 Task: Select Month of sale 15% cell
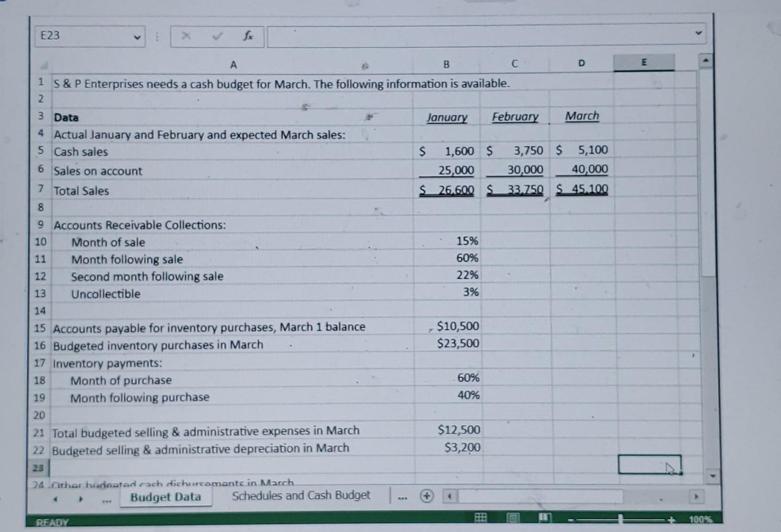(447, 241)
